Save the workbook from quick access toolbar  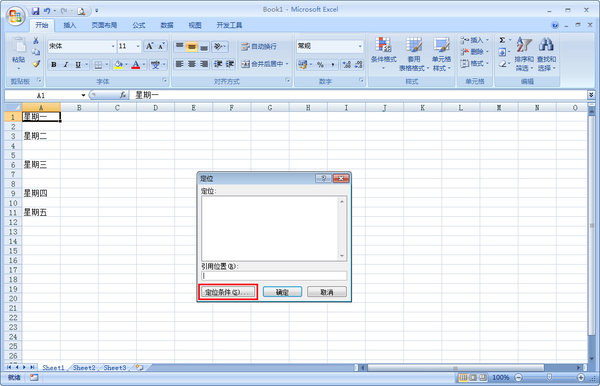pyautogui.click(x=36, y=11)
